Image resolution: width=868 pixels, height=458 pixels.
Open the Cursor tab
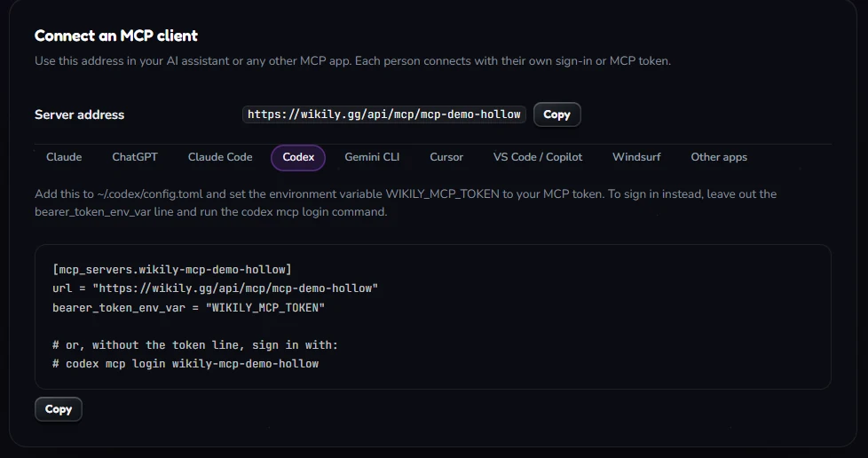(x=446, y=157)
